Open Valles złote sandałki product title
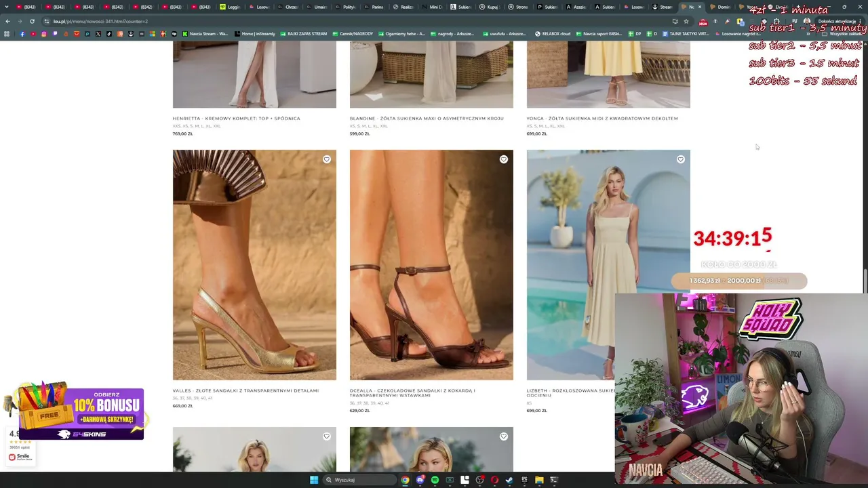 [245, 390]
